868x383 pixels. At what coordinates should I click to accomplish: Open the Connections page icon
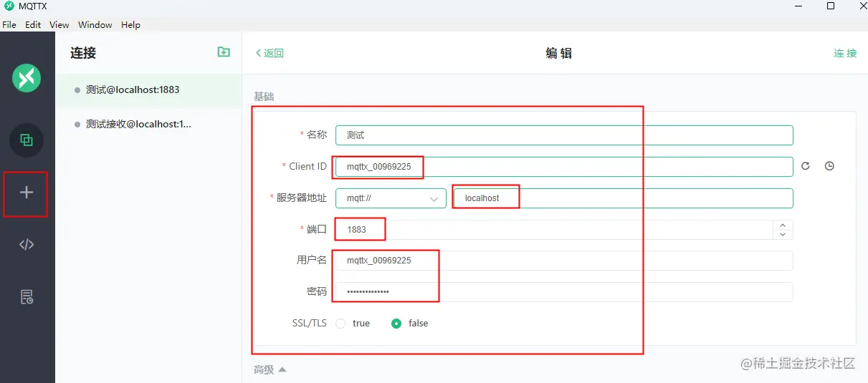click(x=27, y=140)
